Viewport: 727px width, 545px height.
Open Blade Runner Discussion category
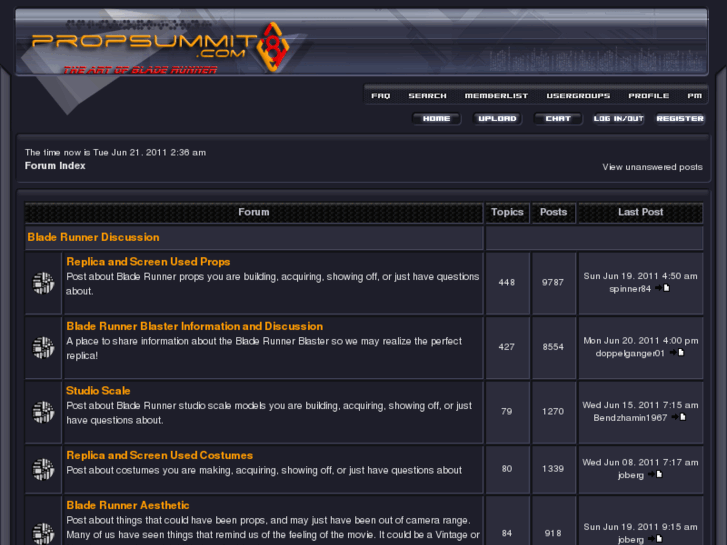[93, 237]
